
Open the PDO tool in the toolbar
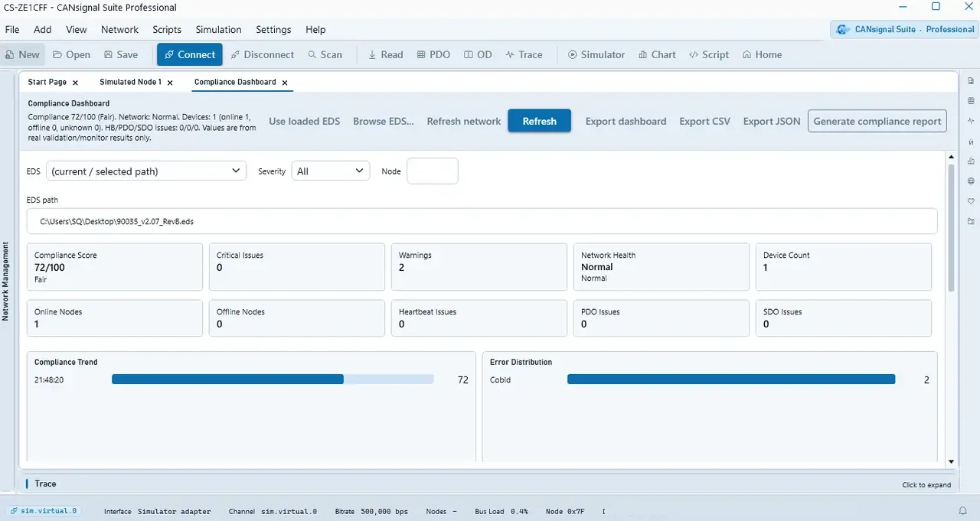(x=434, y=54)
